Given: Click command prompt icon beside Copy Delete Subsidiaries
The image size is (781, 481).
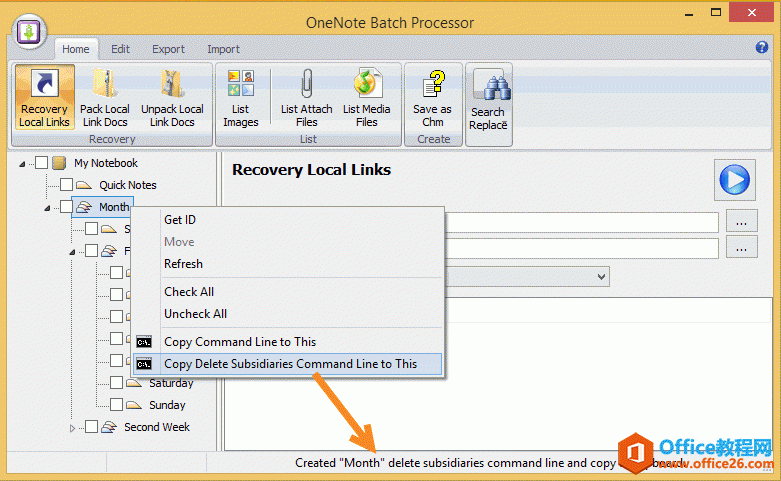Looking at the screenshot, I should 144,364.
